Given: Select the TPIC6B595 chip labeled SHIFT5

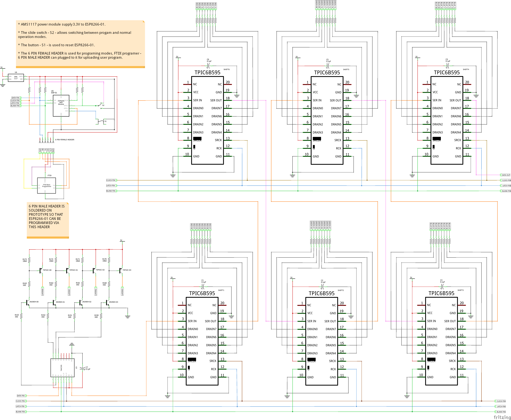Looking at the screenshot, I should coord(327,120).
